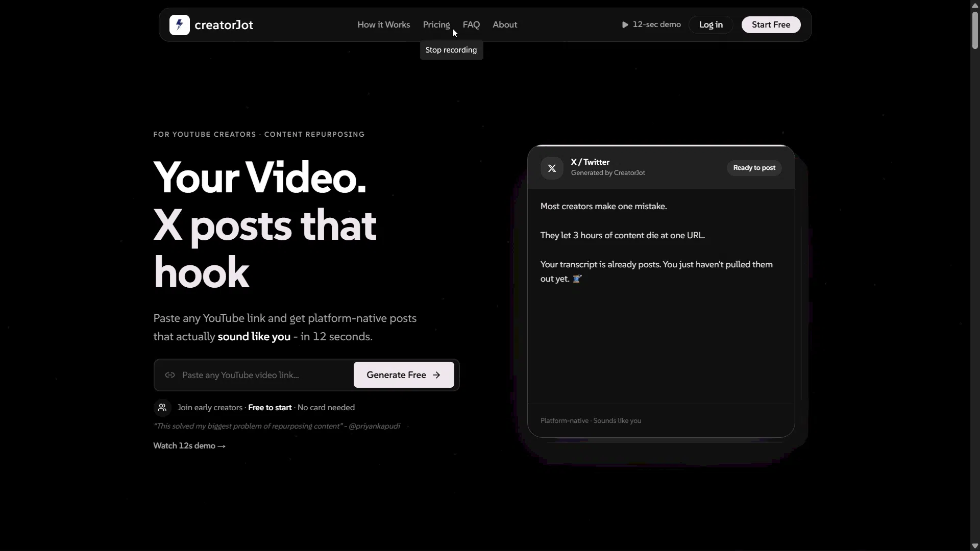Click the play icon beside 12-sec demo

click(625, 24)
